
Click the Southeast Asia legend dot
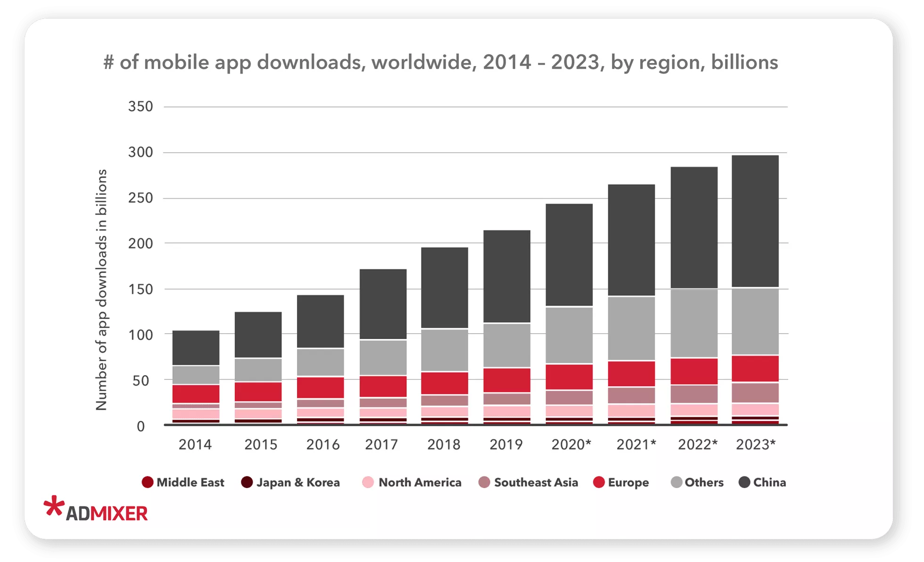point(484,482)
